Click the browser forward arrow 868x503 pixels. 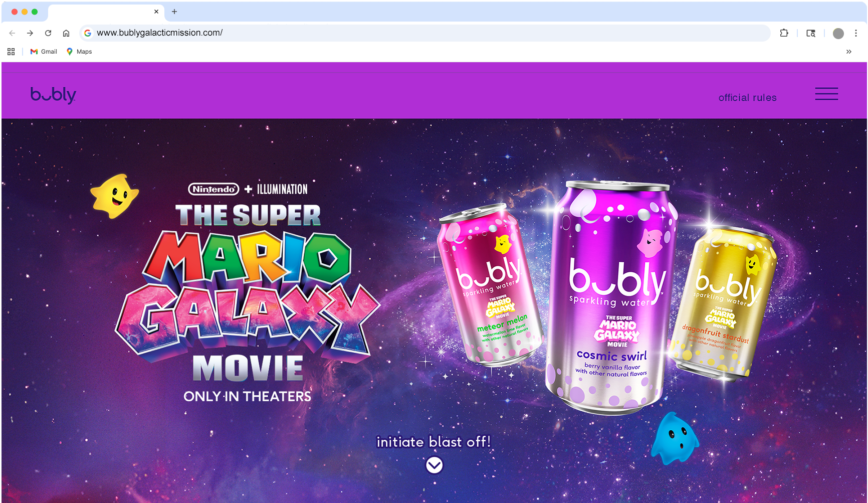[30, 33]
